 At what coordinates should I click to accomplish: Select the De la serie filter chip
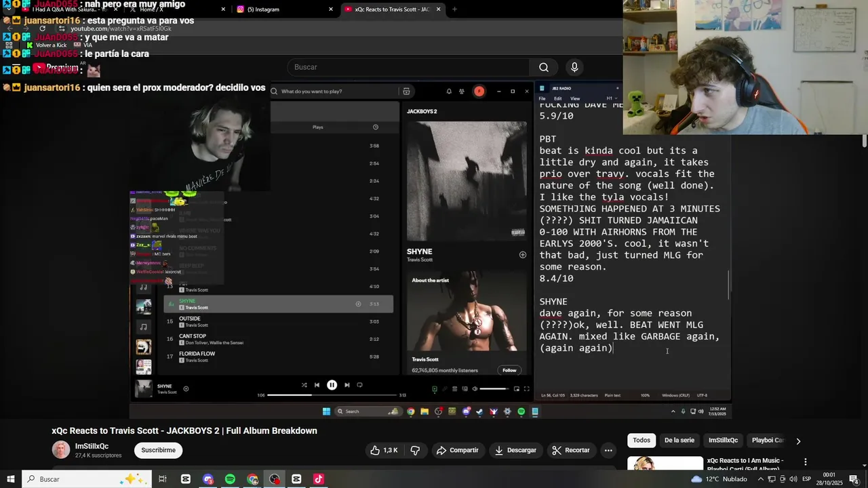(x=679, y=441)
